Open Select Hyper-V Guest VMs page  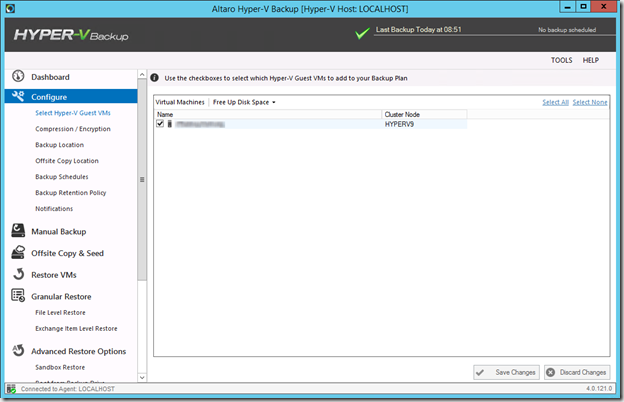[x=73, y=113]
